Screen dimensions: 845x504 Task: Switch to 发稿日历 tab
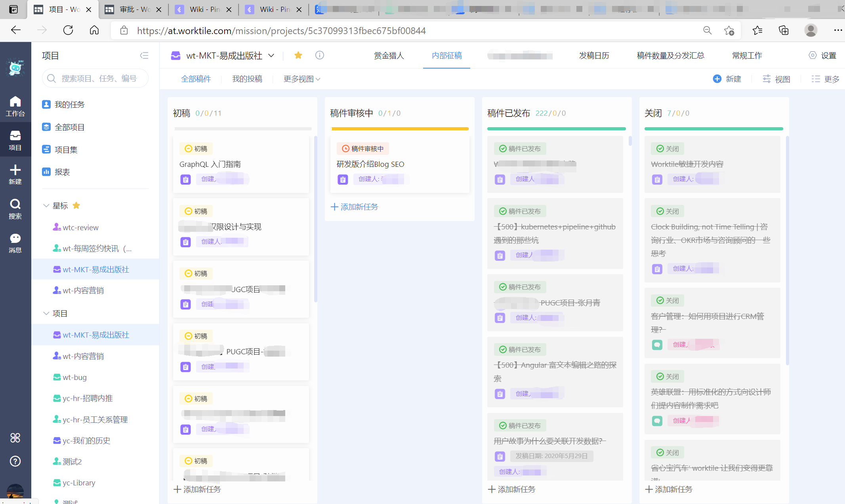[x=594, y=55]
